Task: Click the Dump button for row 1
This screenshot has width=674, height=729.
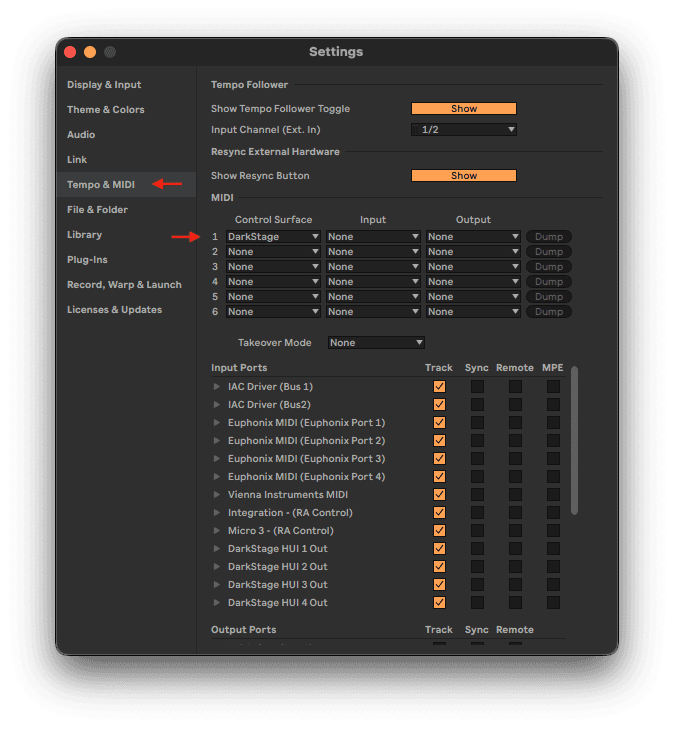Action: tap(548, 236)
